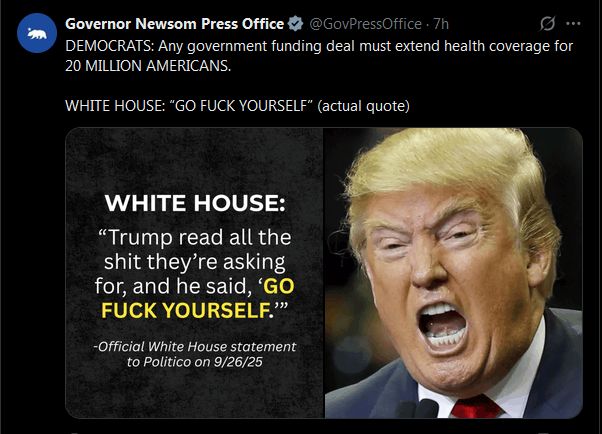Open Governor Newsom Press Office profile name
This screenshot has width=602, height=434.
click(175, 24)
